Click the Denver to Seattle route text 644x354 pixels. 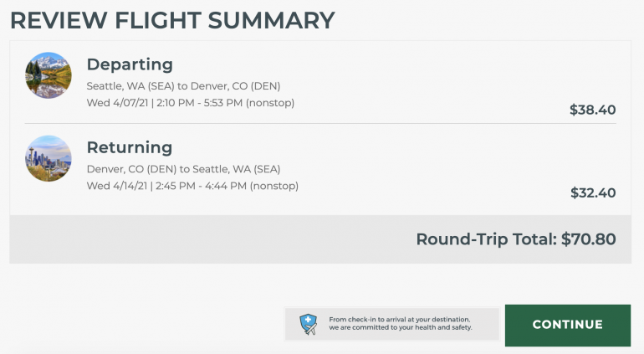183,169
